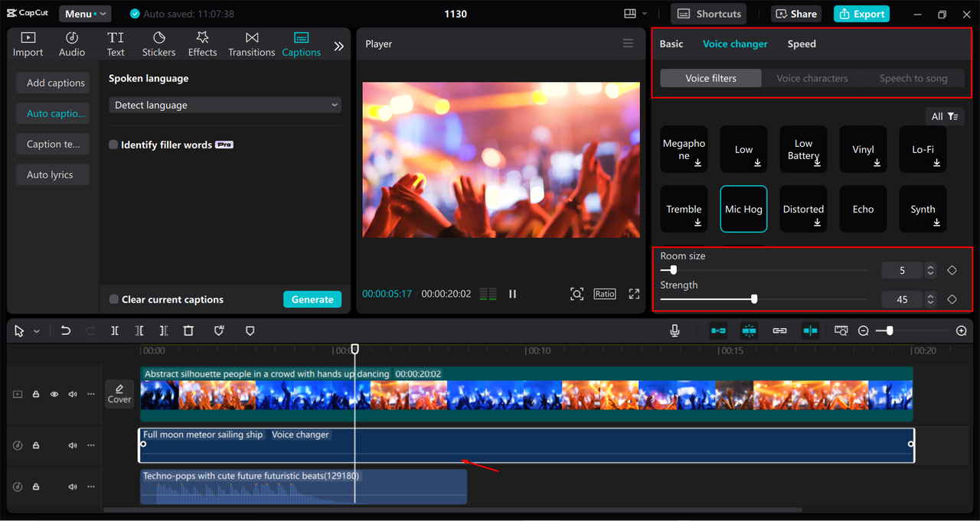Delete right of playhead with trim-right tool
Screen dimensions: 980x521
coord(164,331)
